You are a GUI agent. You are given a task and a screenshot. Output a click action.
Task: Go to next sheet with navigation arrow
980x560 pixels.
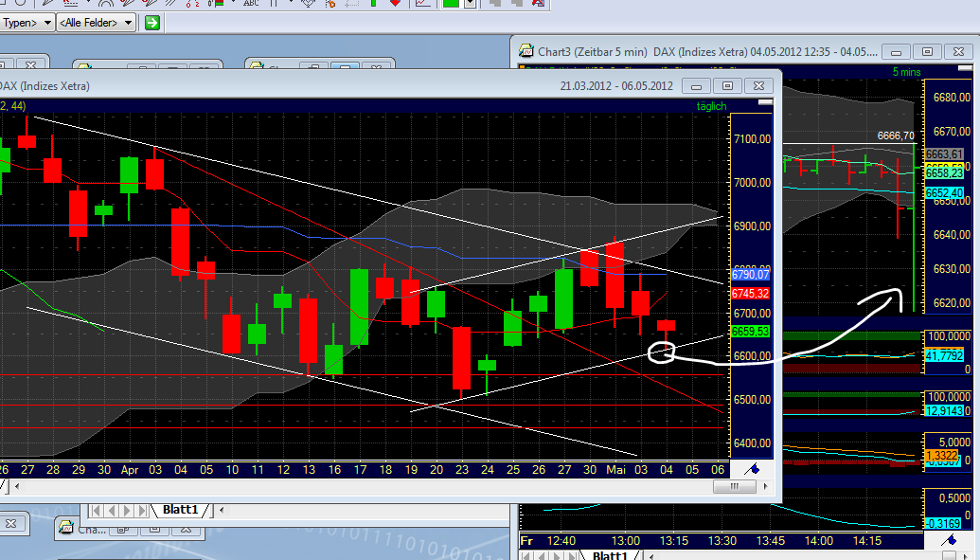point(127,511)
